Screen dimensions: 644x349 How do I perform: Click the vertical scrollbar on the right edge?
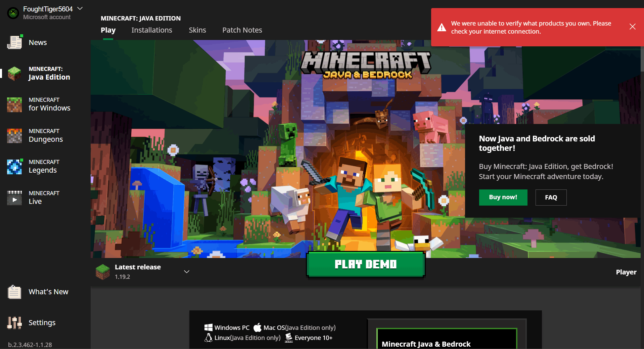tap(642, 59)
